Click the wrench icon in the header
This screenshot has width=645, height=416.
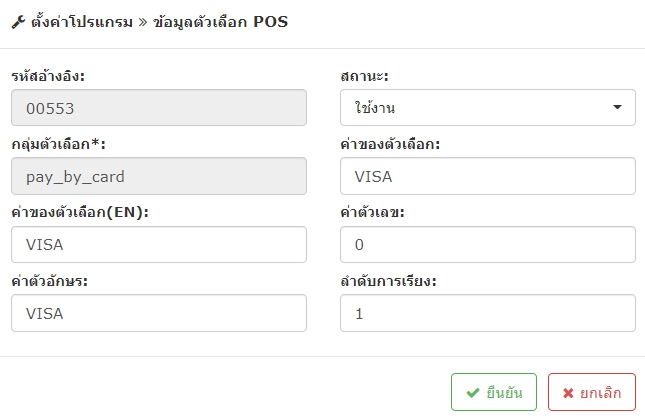point(18,22)
